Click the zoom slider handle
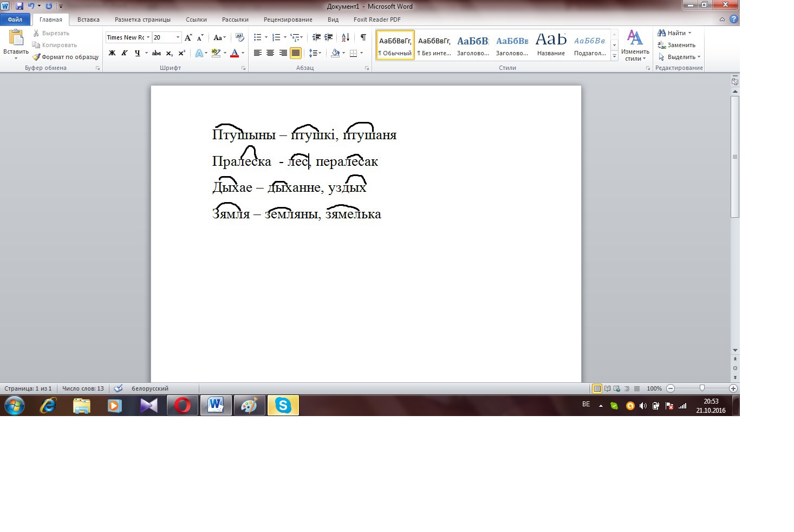Screen dimensions: 794x532 [702, 388]
